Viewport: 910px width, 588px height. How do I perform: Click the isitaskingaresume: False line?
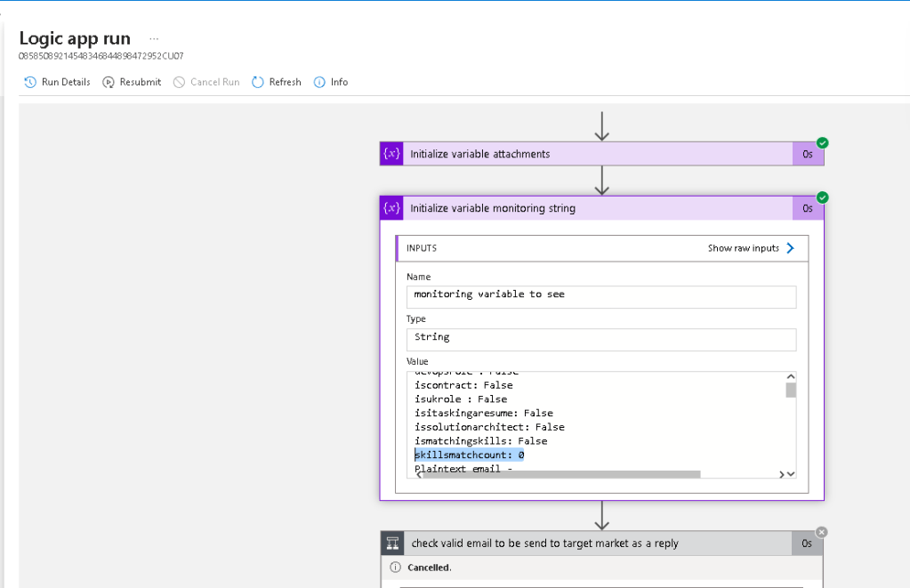click(x=484, y=413)
